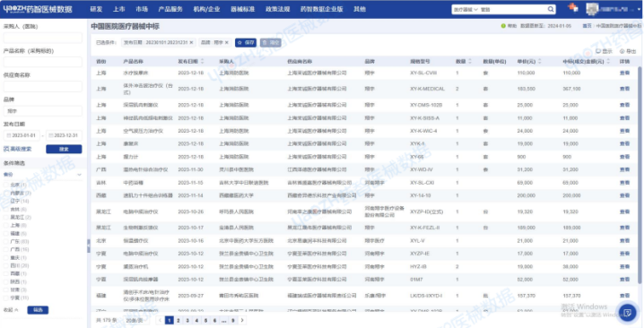
Task: Check the 黑龙江 province checkbox
Action: click(5, 217)
